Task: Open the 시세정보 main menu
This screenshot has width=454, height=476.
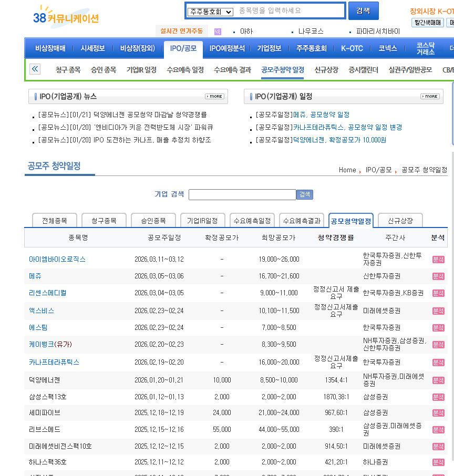Action: point(92,48)
